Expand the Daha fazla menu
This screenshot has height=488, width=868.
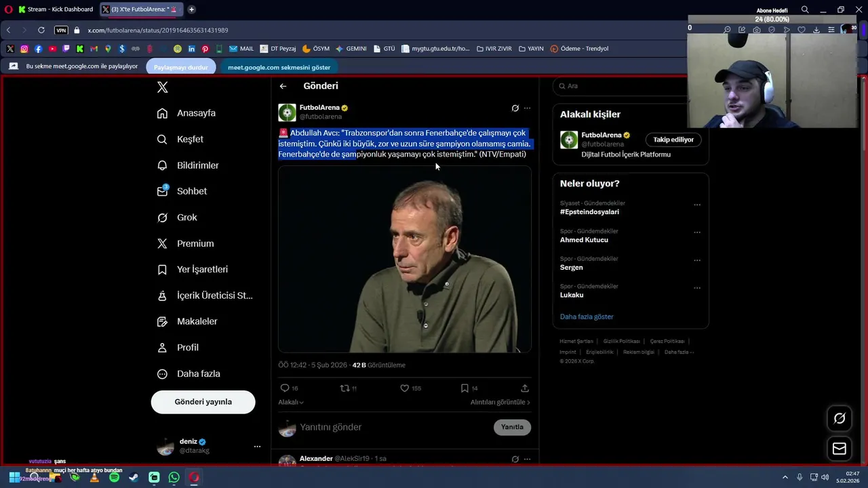(x=189, y=373)
